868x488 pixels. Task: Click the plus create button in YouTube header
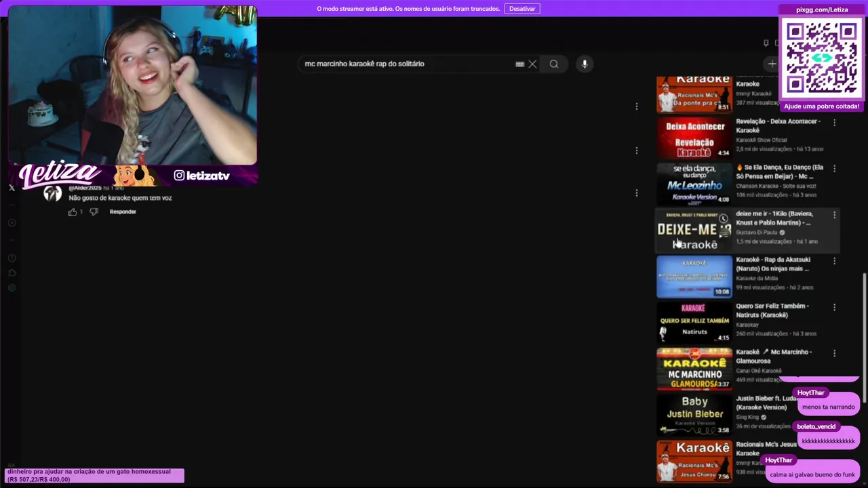point(772,64)
